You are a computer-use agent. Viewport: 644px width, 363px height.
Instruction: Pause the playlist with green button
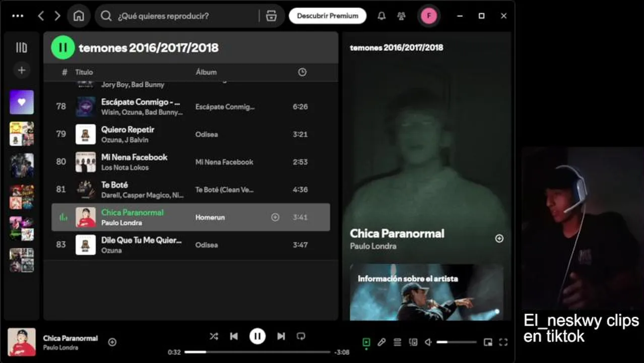(x=63, y=48)
